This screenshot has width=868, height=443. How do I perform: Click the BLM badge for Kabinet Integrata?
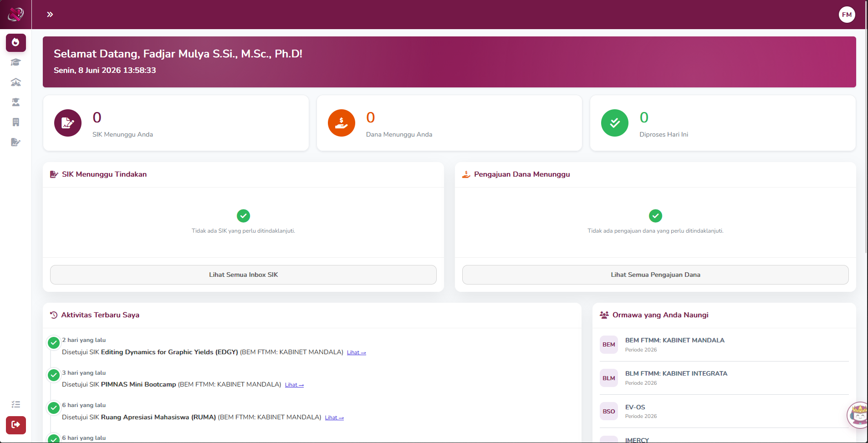(609, 378)
